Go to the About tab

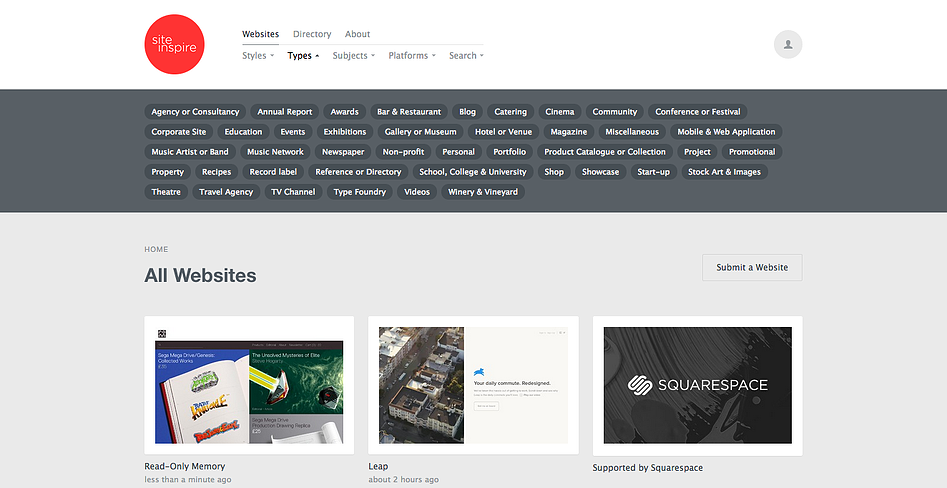pos(357,34)
